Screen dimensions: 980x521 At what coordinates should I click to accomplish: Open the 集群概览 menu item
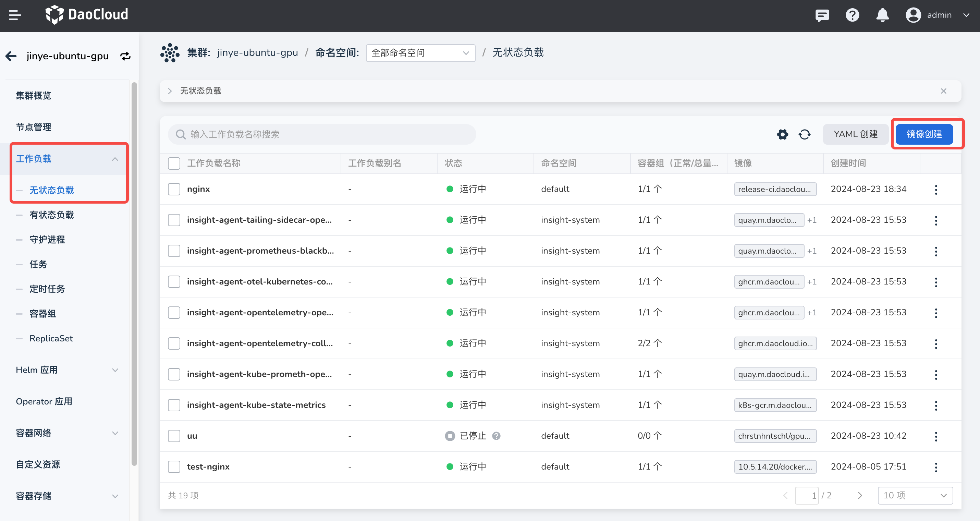pyautogui.click(x=34, y=96)
